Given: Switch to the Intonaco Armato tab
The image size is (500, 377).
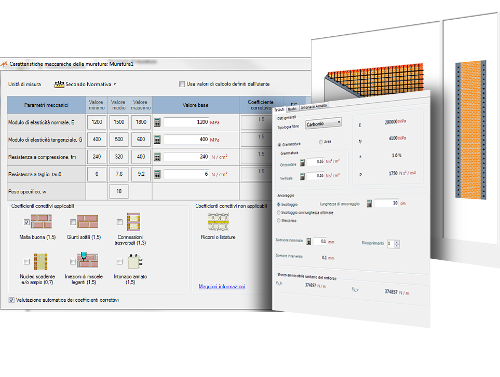Looking at the screenshot, I should point(313,106).
